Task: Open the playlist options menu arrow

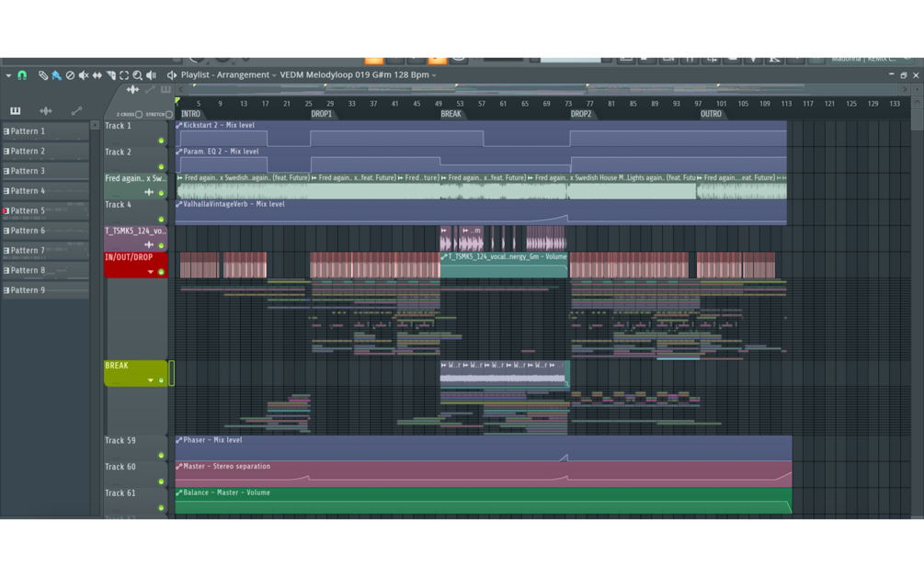Action: pos(8,75)
